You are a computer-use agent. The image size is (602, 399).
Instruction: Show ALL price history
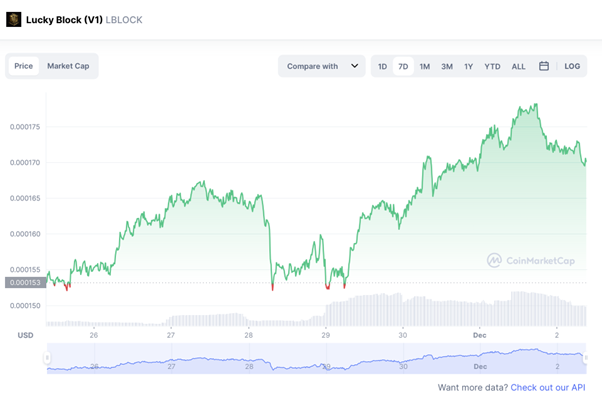click(518, 66)
